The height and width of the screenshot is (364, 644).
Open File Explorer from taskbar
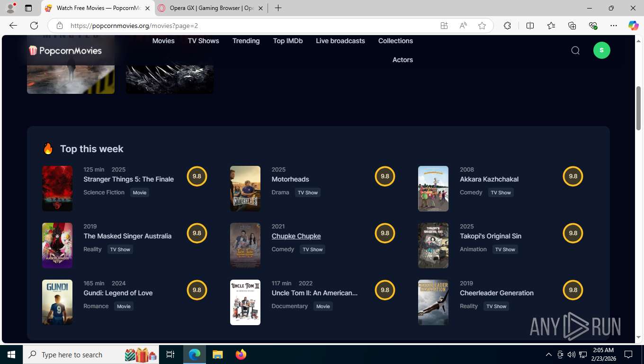[x=217, y=355]
